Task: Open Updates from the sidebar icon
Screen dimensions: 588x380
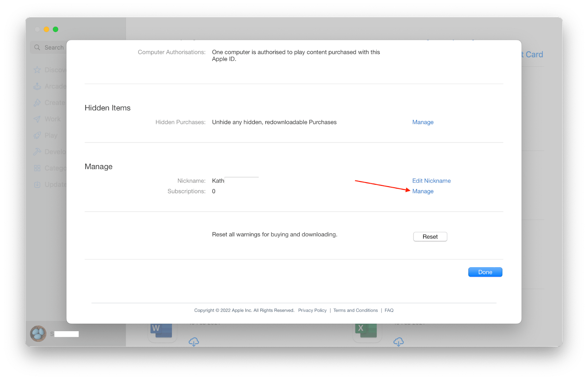Action: 37,184
